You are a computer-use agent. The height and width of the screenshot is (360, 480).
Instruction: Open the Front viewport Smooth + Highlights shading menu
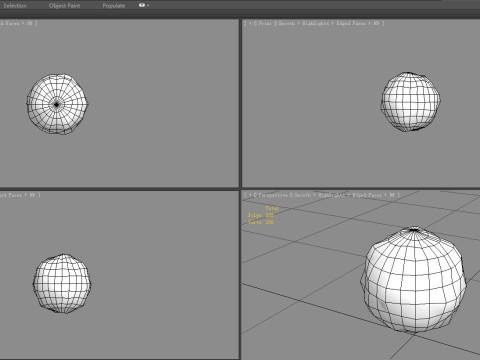304,23
